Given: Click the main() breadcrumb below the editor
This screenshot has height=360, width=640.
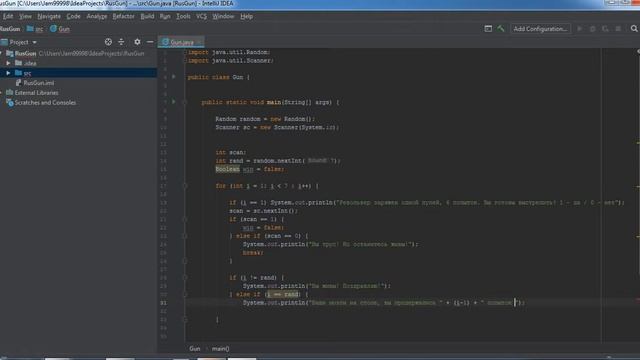Looking at the screenshot, I should [x=220, y=349].
